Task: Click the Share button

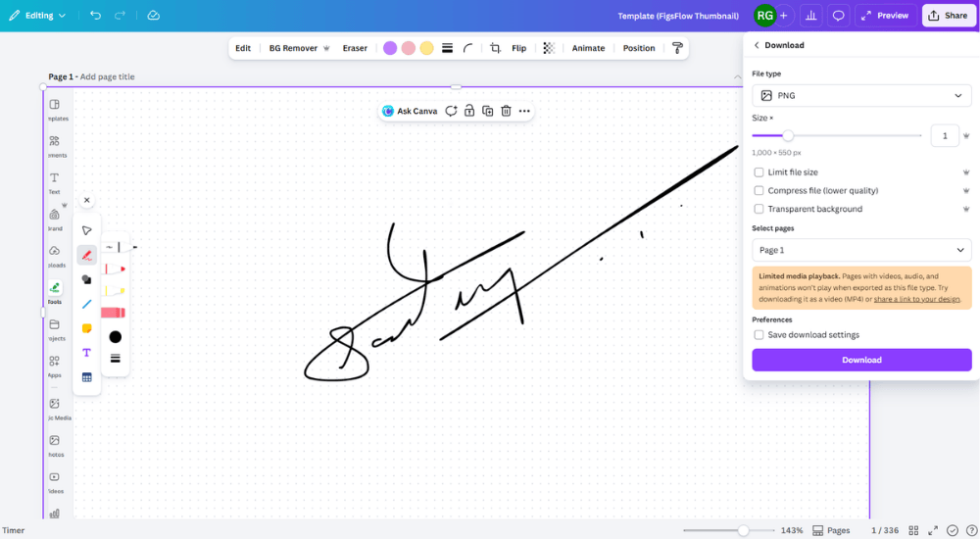Action: [x=948, y=16]
